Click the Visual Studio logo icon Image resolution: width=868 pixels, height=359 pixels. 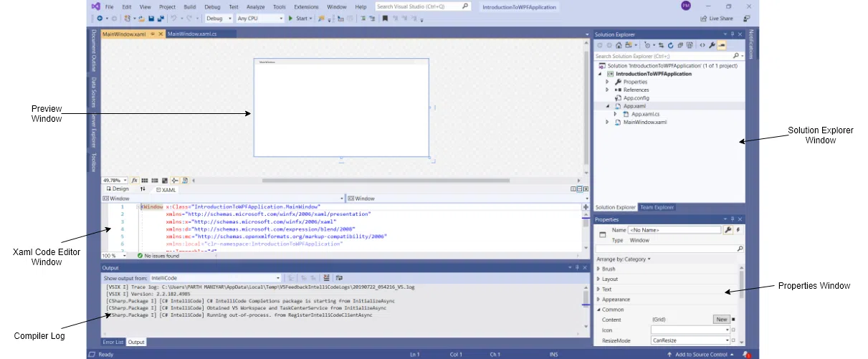pos(96,6)
